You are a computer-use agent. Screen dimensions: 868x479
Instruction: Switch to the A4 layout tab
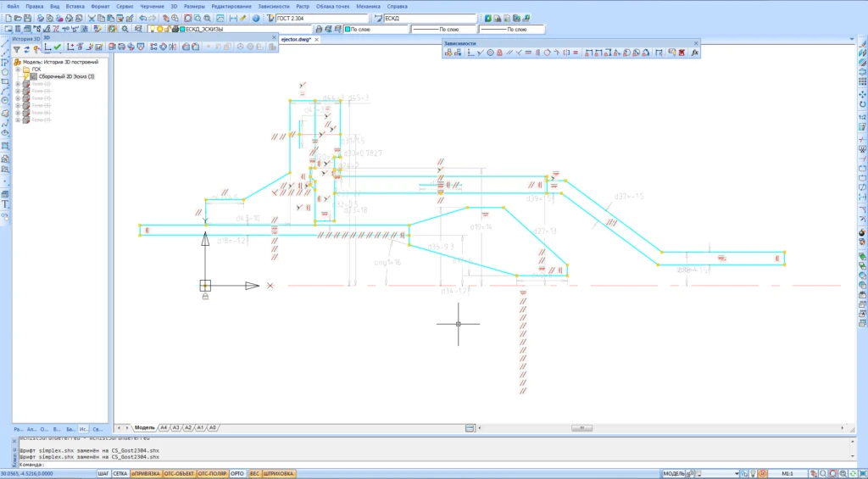pos(164,427)
